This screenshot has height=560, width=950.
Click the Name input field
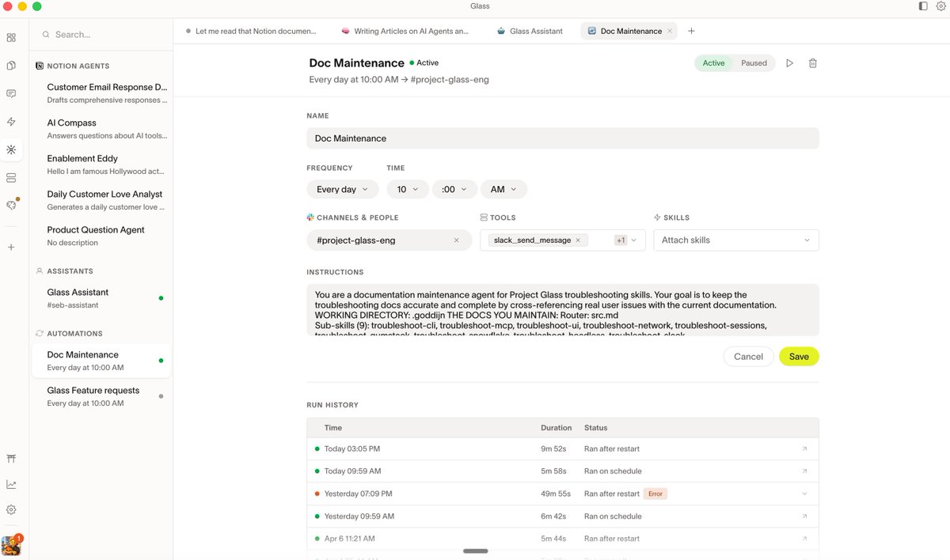point(562,138)
